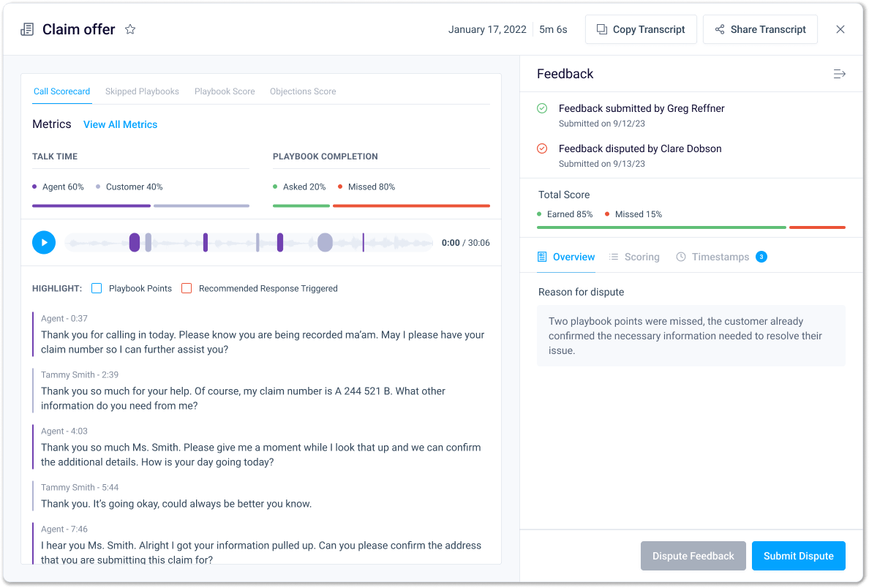Click the Earned 85% green score bar
Image resolution: width=869 pixels, height=588 pixels.
[661, 227]
